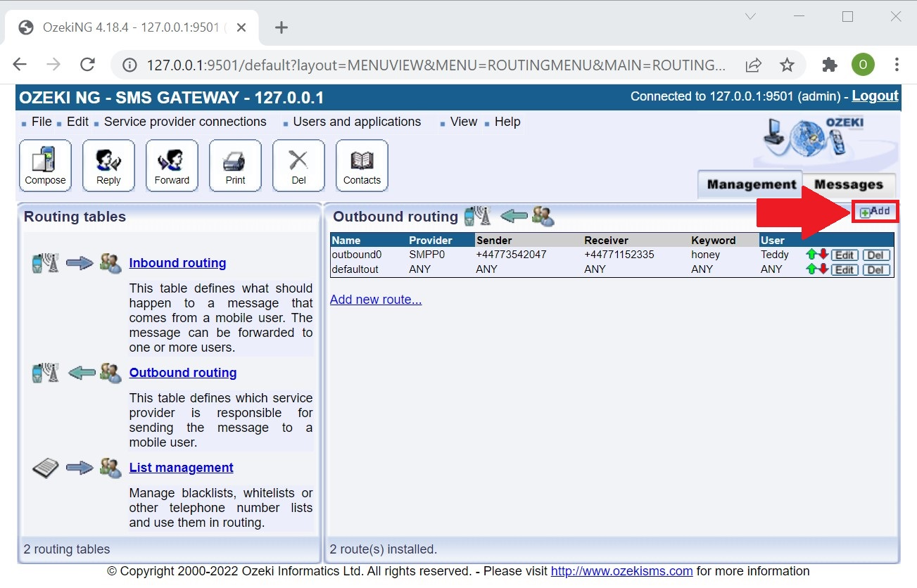Click the Add new route... link
This screenshot has width=917, height=588.
click(x=376, y=300)
